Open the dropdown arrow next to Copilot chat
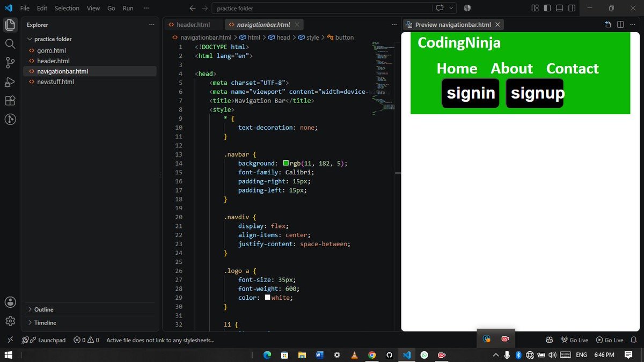The image size is (644, 362). point(451,8)
